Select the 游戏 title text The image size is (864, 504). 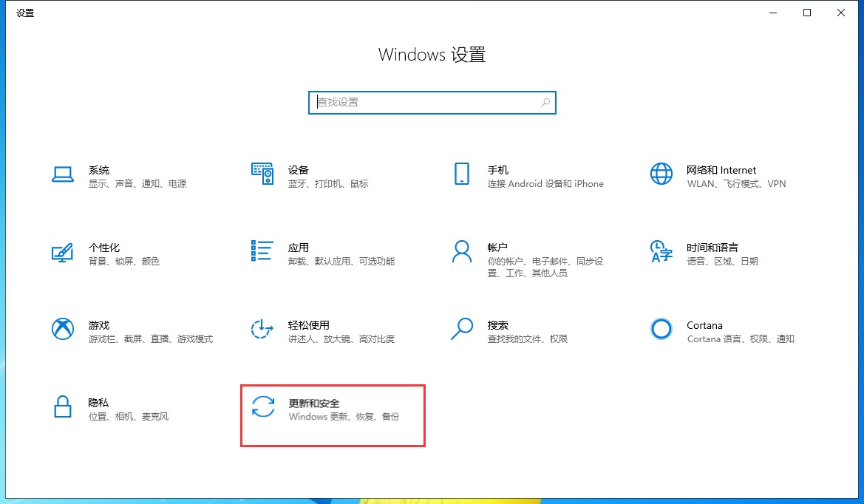coord(99,326)
